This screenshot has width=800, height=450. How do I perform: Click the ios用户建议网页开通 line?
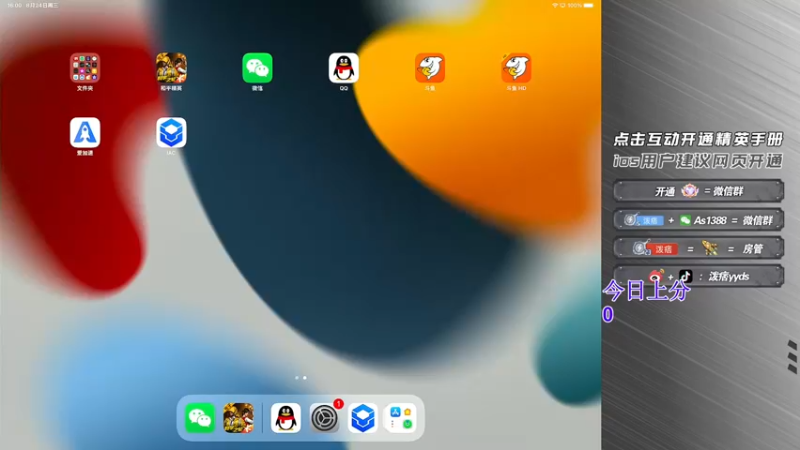[697, 161]
